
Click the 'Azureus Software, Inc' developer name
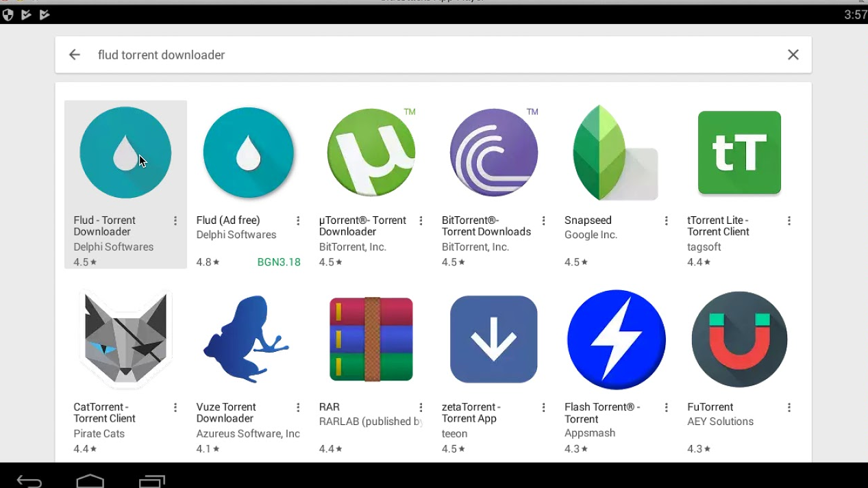249,434
